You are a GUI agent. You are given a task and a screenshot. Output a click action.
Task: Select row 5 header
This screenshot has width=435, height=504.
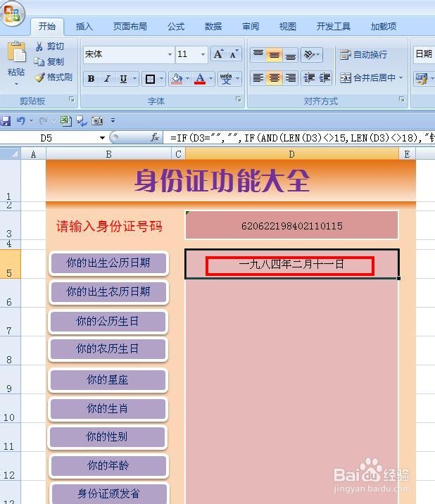(11, 263)
